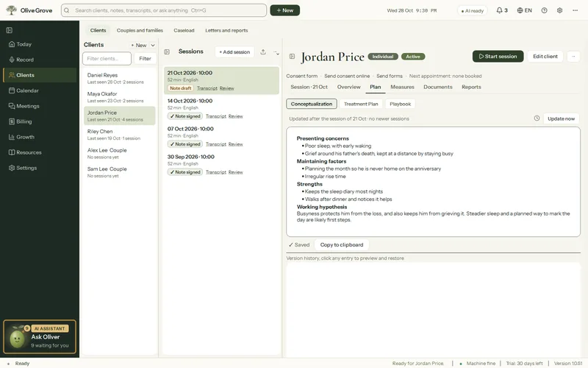The width and height of the screenshot is (588, 368).
Task: Switch to Couples and families tab
Action: pos(140,30)
